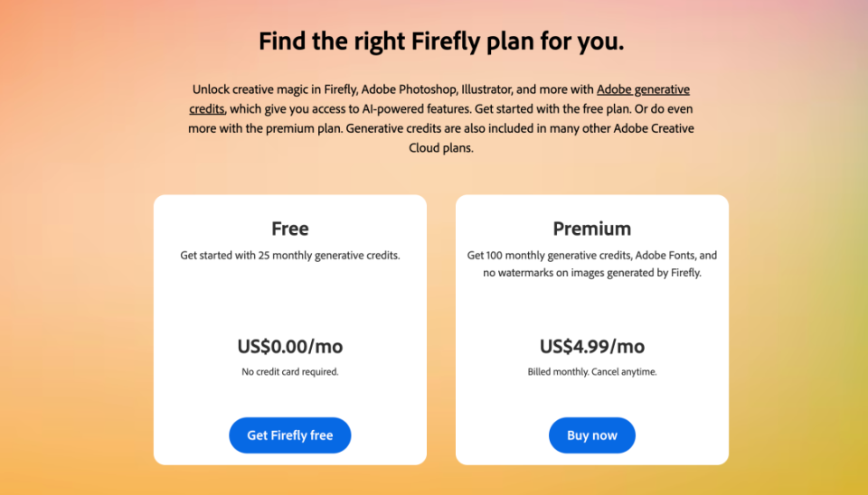Click 'no watermarks on images generated' line
The image size is (868, 495).
pyautogui.click(x=591, y=273)
